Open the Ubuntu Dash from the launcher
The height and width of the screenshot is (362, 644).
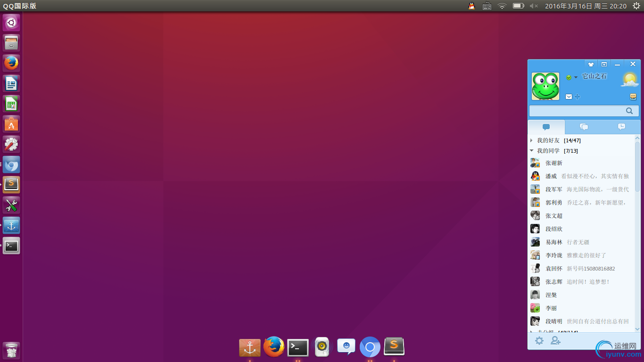tap(11, 23)
